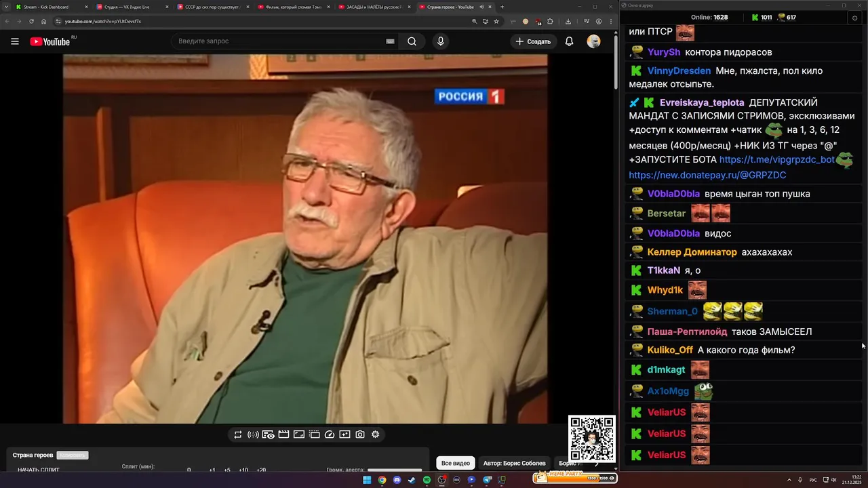Screen dimensions: 868x488
Task: Reload the YouTube page
Action: [31, 21]
